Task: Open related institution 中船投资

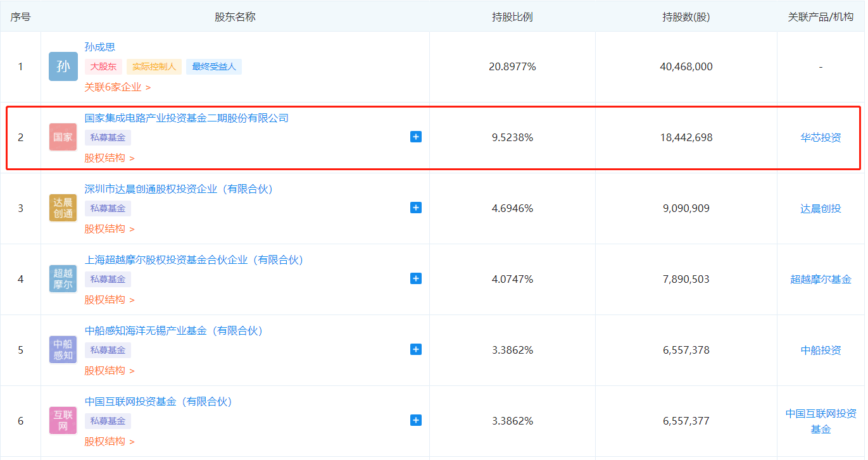Action: coord(821,350)
